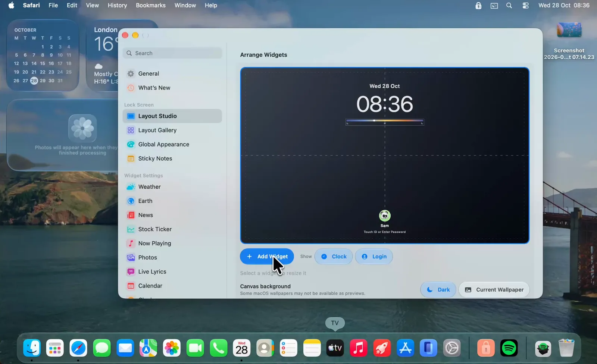The image size is (597, 364).
Task: Open FaceTime from the Dock
Action: tap(195, 348)
